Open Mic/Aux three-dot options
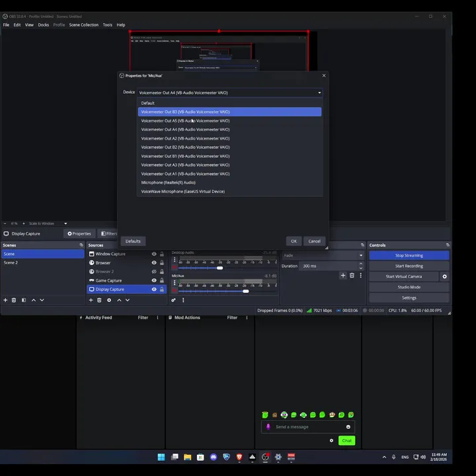This screenshot has width=476, height=476. click(175, 283)
